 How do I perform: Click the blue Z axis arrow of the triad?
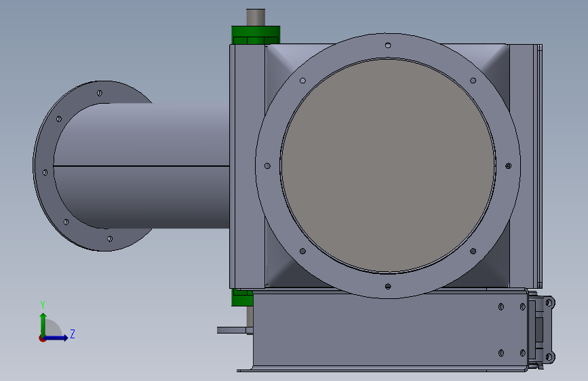coord(56,338)
